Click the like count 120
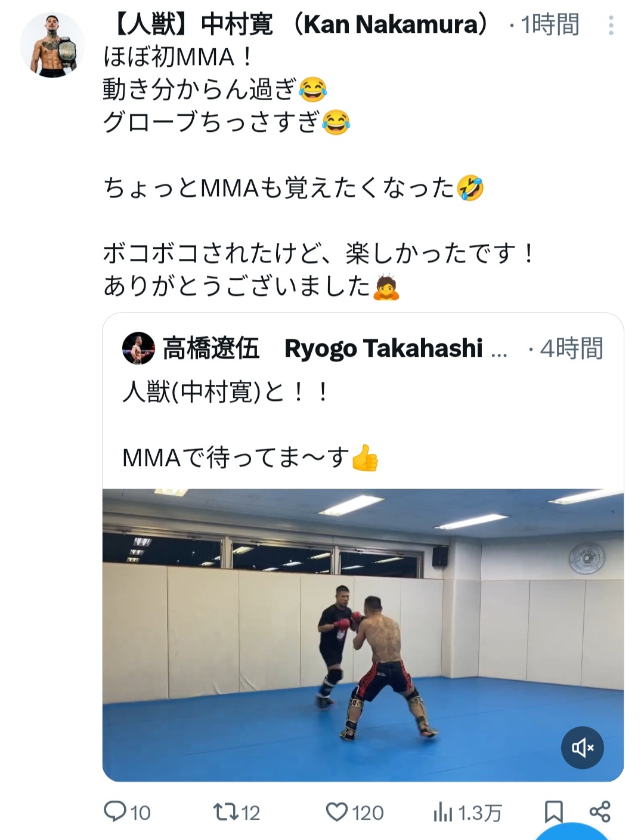The width and height of the screenshot is (644, 840). coord(367,813)
